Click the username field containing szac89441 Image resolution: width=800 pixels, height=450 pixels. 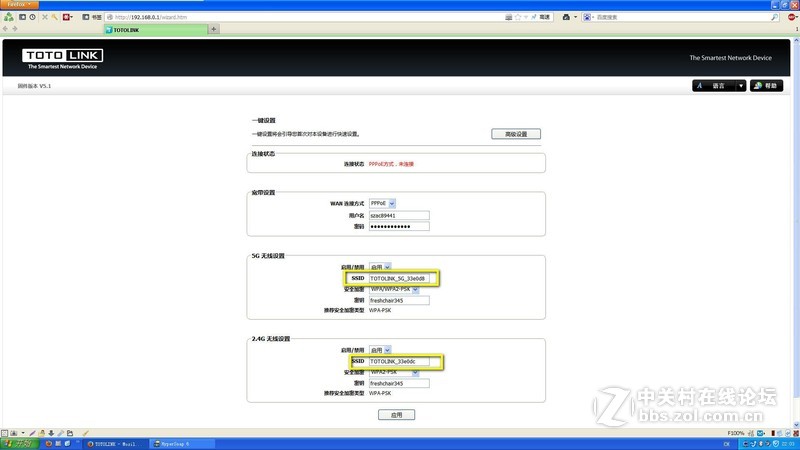click(399, 215)
